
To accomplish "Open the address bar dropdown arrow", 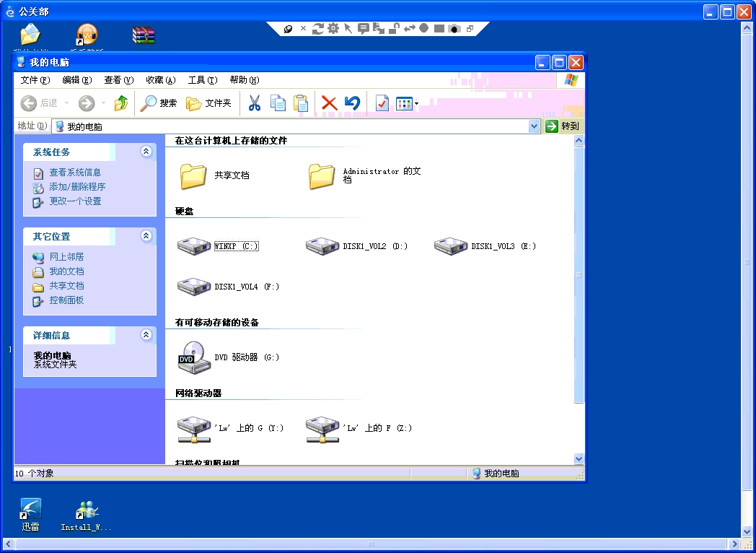I will 534,126.
